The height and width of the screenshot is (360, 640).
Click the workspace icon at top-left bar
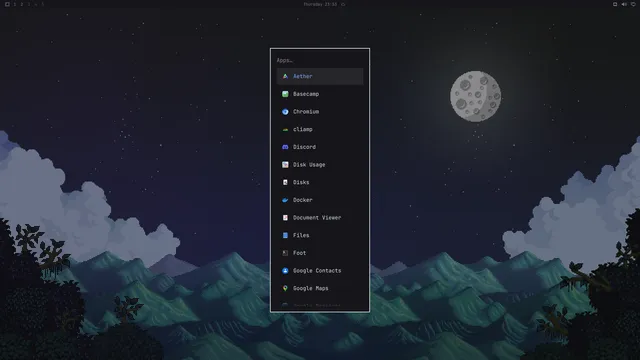(x=7, y=4)
